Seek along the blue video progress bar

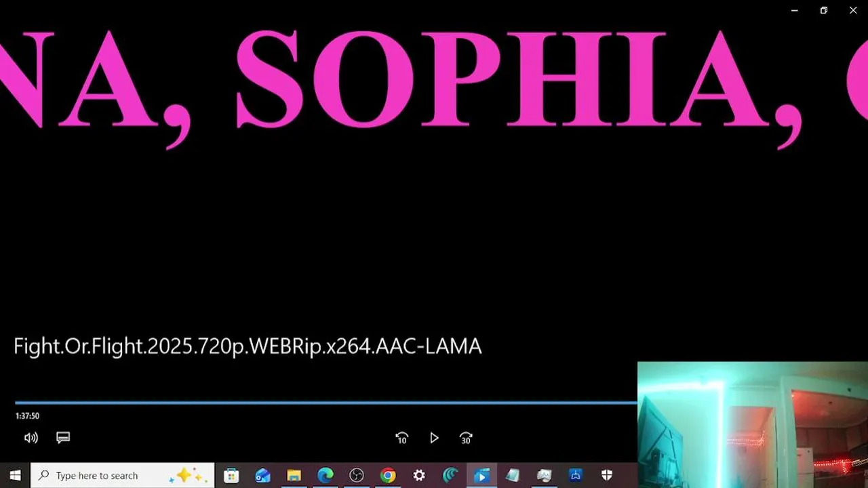point(325,403)
